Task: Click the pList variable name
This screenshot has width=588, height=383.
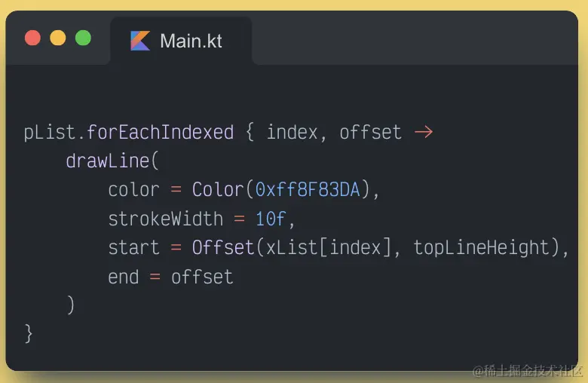Action: (x=49, y=133)
